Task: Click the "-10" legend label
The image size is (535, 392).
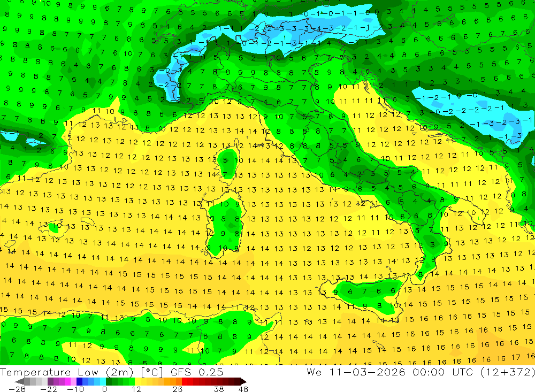Action: click(x=75, y=389)
